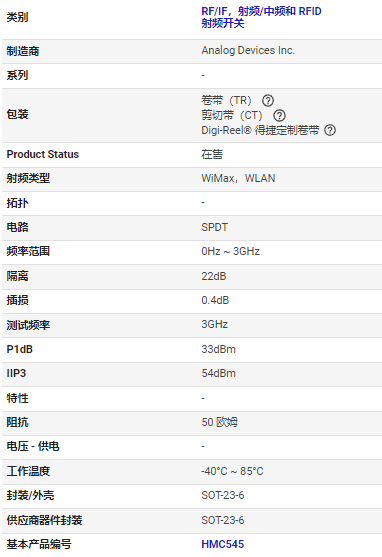The image size is (382, 557).
Task: Select the 33dBm P1dB value
Action: click(x=219, y=350)
